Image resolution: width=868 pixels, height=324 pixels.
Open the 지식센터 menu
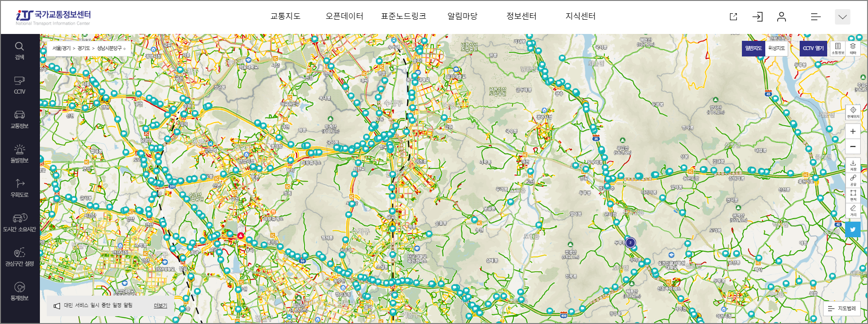click(x=581, y=16)
